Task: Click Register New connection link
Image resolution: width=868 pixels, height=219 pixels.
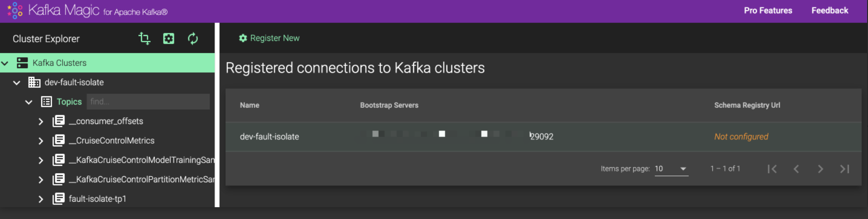Action: tap(275, 38)
